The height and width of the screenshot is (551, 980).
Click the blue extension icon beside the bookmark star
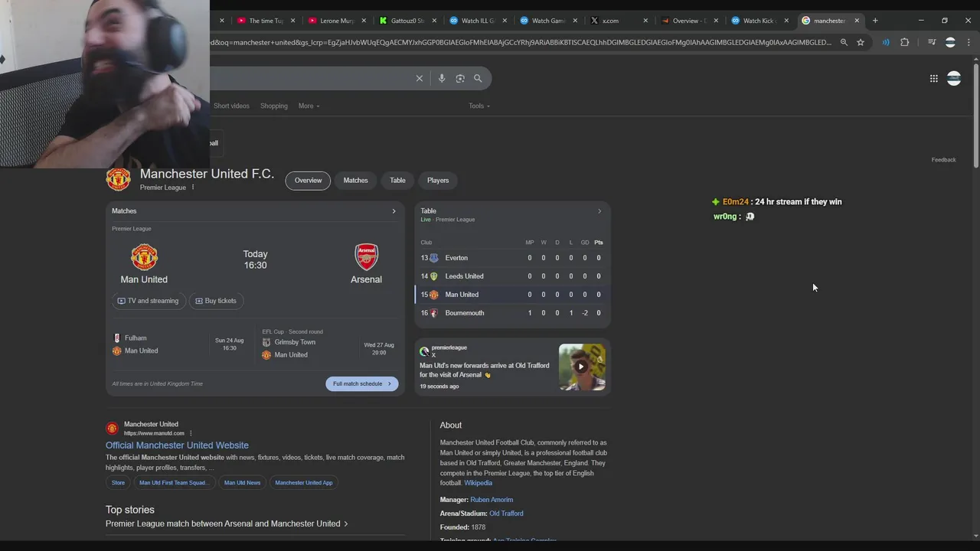(x=886, y=42)
